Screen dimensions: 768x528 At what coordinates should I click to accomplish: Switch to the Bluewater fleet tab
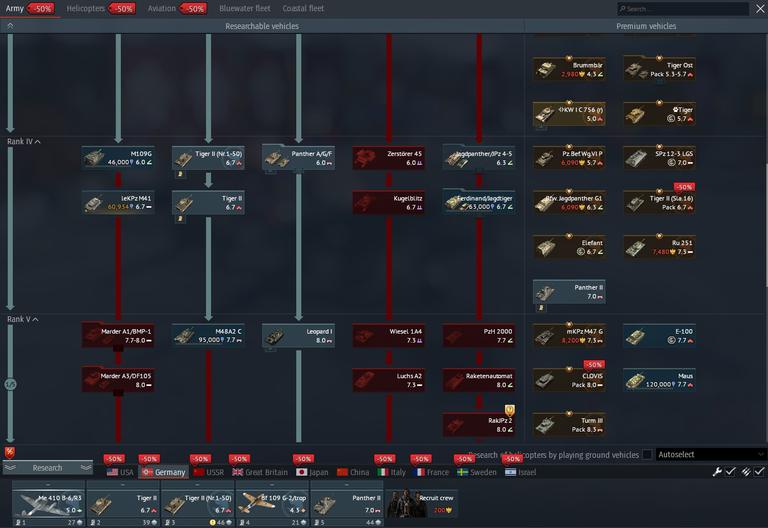tap(245, 8)
